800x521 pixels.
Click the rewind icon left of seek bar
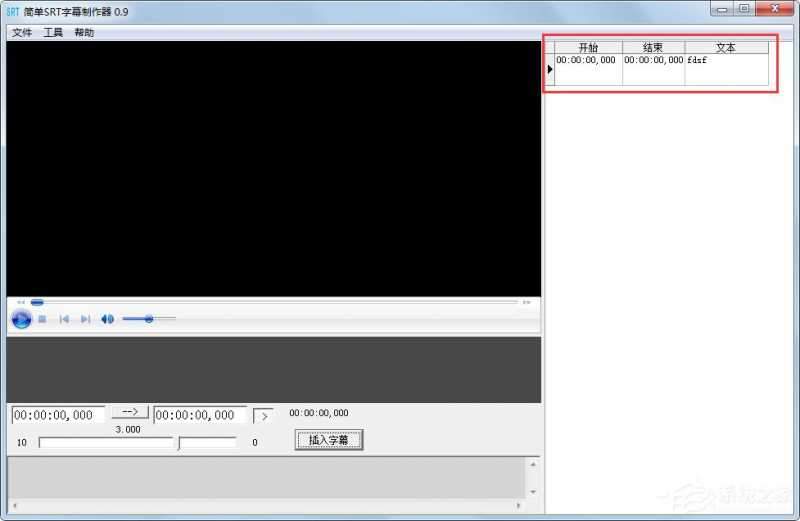[21, 302]
